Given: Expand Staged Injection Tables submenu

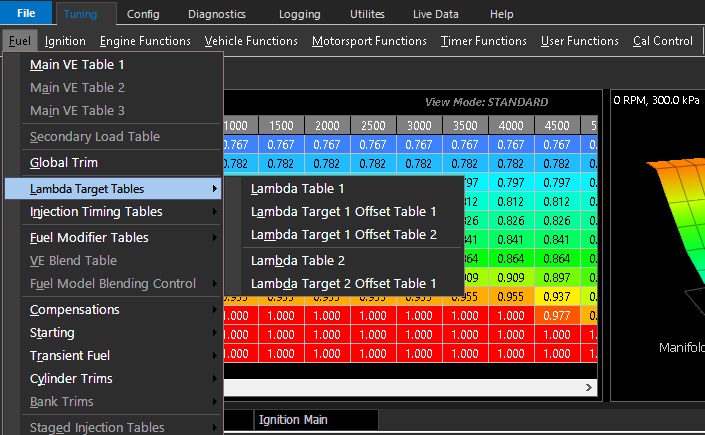Looking at the screenshot, I should pos(113,427).
